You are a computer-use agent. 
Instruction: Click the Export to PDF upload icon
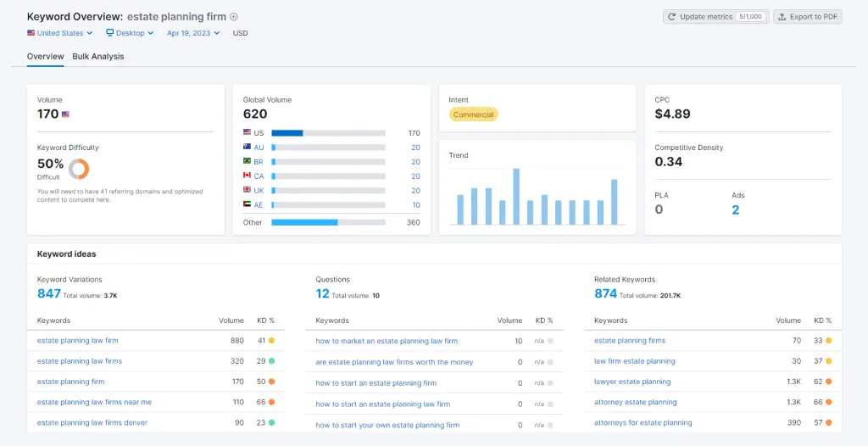point(782,17)
